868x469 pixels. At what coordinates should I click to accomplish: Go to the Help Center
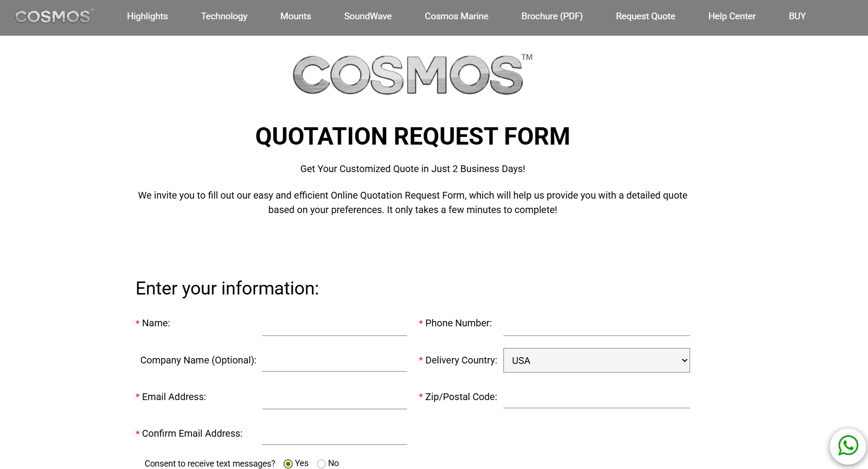click(732, 16)
